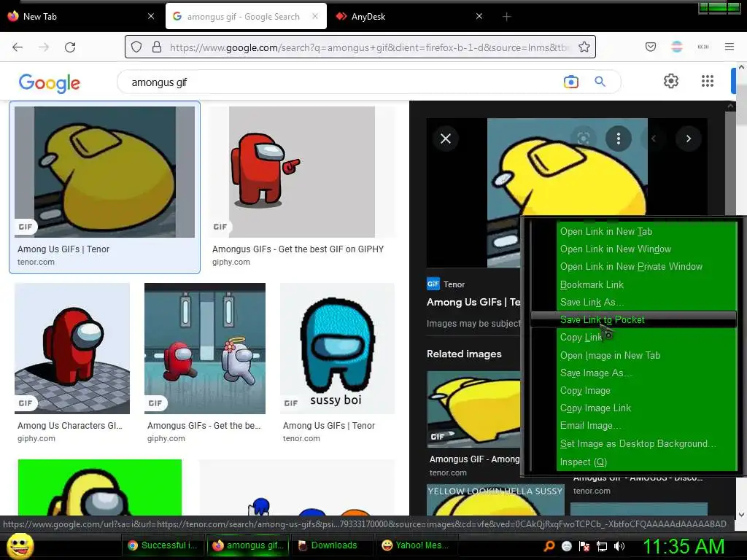
Task: Open red and white crewmates GIPHY thumbnail
Action: pos(205,348)
